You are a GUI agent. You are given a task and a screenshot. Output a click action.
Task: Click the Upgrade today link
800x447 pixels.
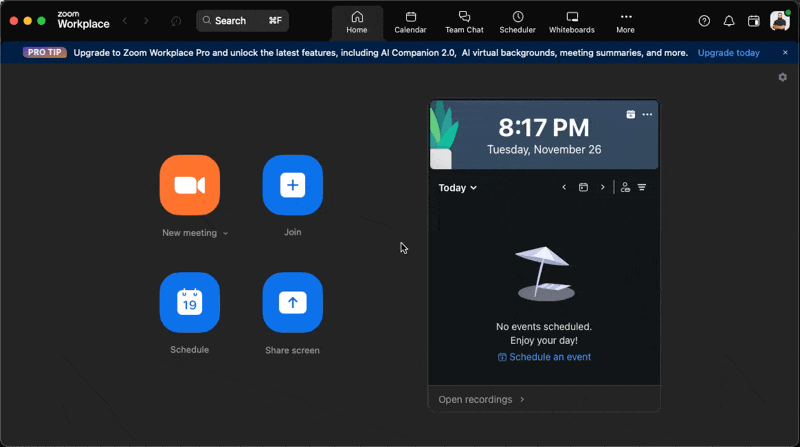click(x=728, y=52)
